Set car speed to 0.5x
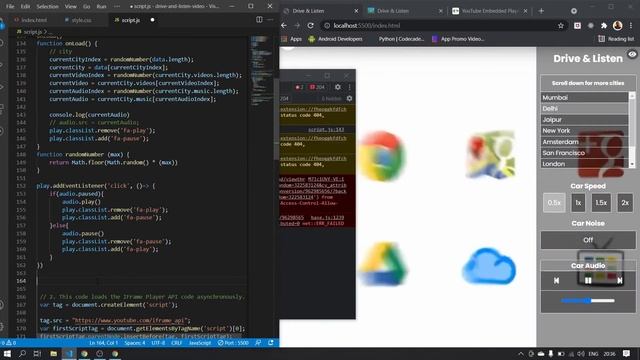Image resolution: width=640 pixels, height=360 pixels. click(x=554, y=203)
